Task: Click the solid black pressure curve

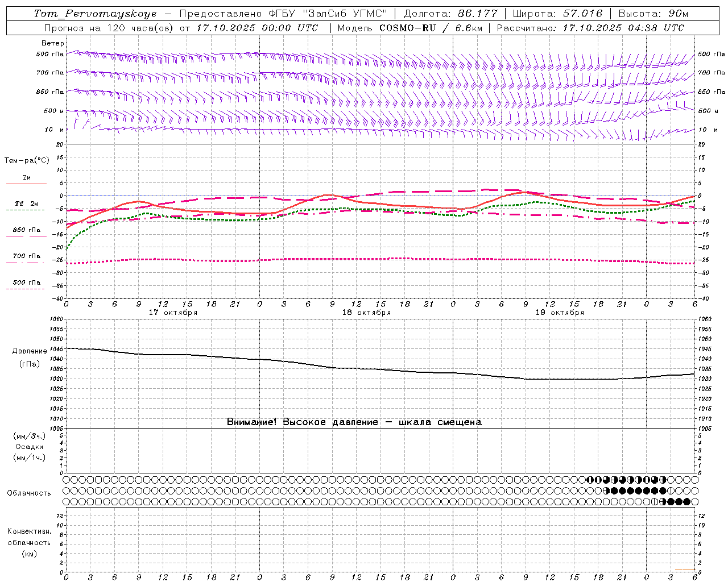Action: tap(381, 369)
